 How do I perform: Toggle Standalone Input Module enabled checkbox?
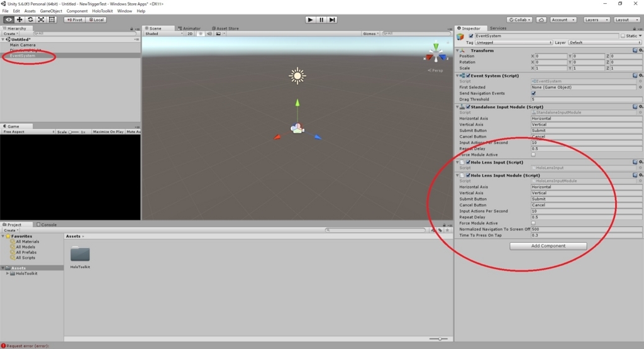(468, 107)
